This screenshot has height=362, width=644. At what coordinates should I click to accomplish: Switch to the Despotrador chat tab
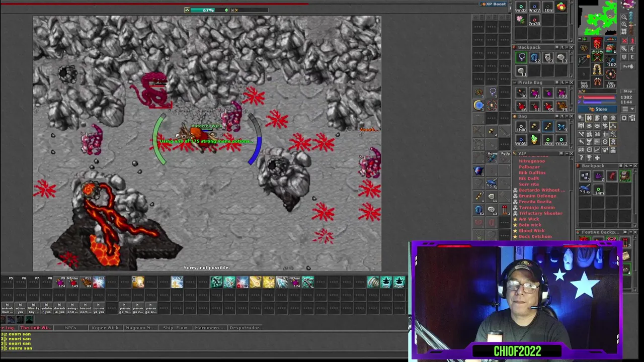click(x=245, y=328)
